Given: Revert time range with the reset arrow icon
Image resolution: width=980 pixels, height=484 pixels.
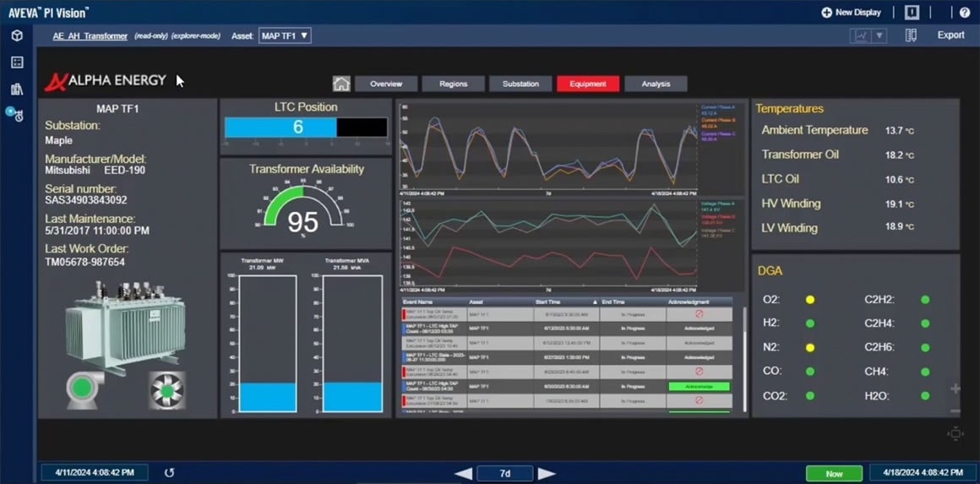Looking at the screenshot, I should click(169, 473).
